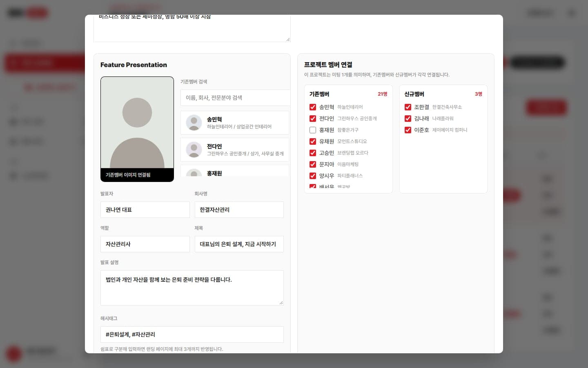Click the 기존멤버 column header
This screenshot has width=588, height=368.
pos(319,94)
